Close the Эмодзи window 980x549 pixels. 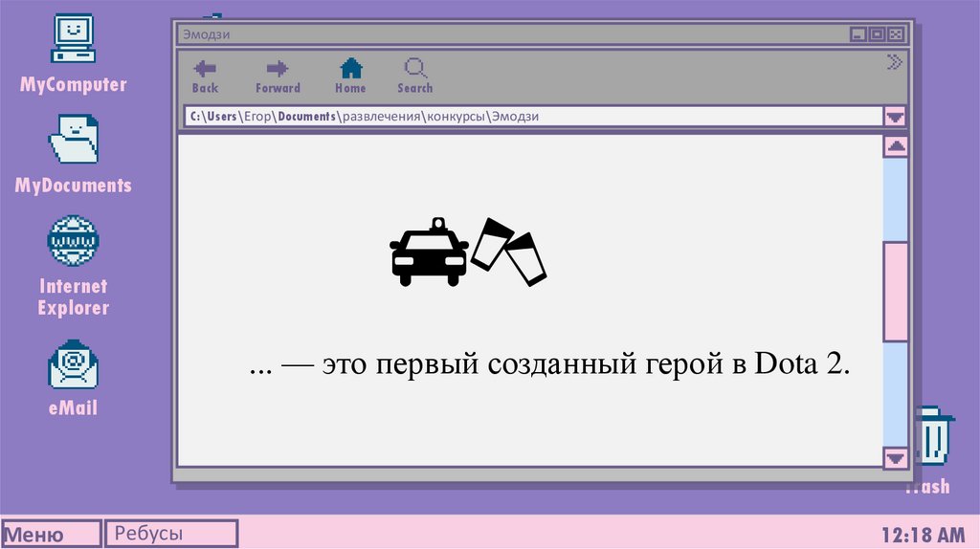[x=896, y=34]
